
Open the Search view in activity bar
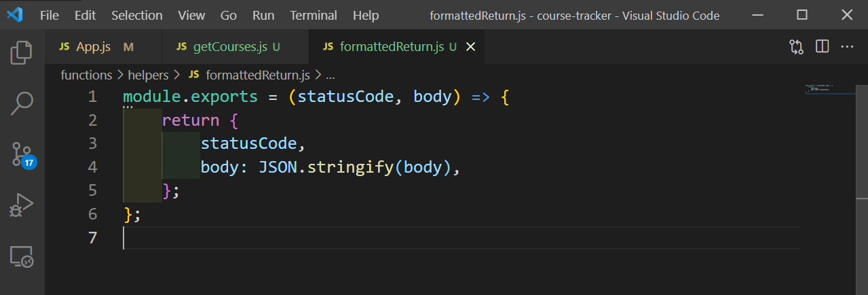[x=22, y=103]
